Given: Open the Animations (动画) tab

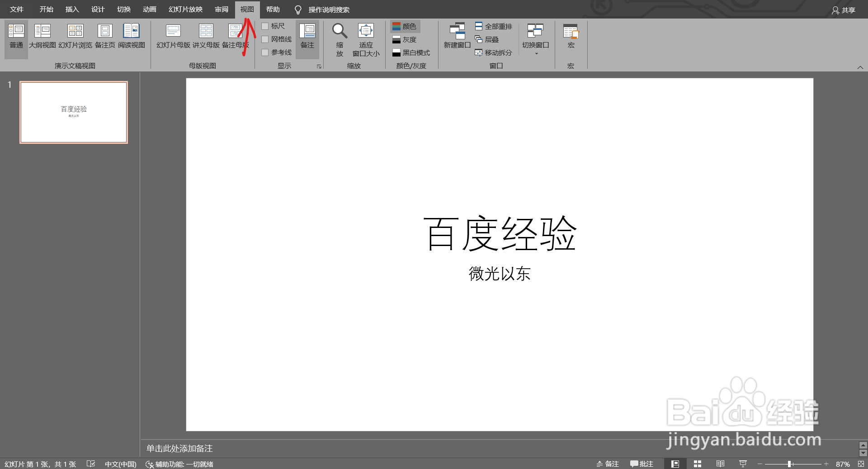Looking at the screenshot, I should click(150, 9).
